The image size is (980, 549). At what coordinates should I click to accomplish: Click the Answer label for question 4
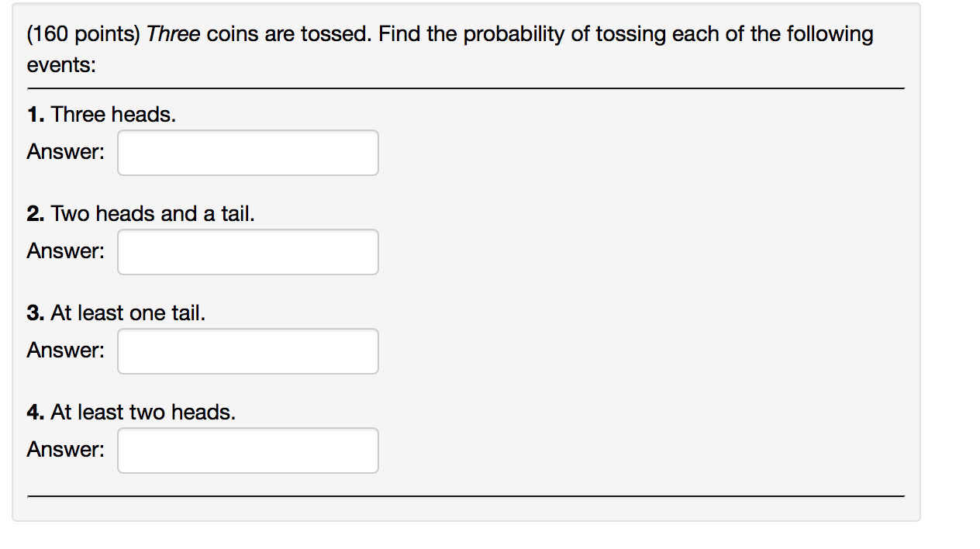(x=65, y=449)
